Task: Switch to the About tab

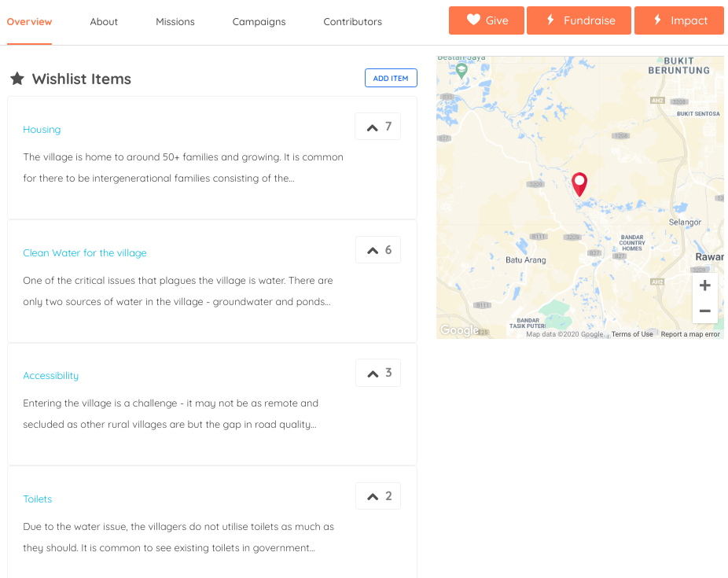Action: [104, 22]
